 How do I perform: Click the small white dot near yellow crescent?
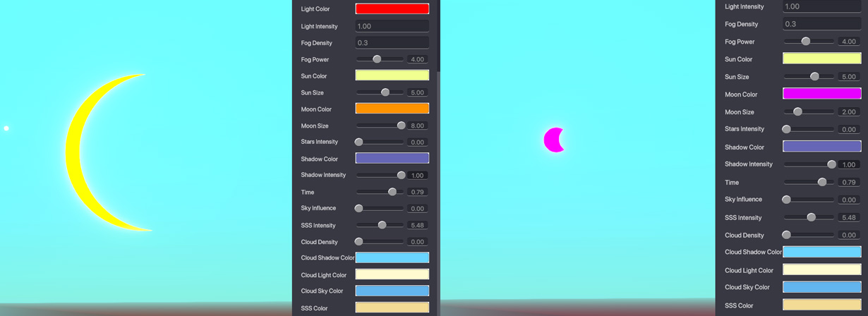(6, 128)
